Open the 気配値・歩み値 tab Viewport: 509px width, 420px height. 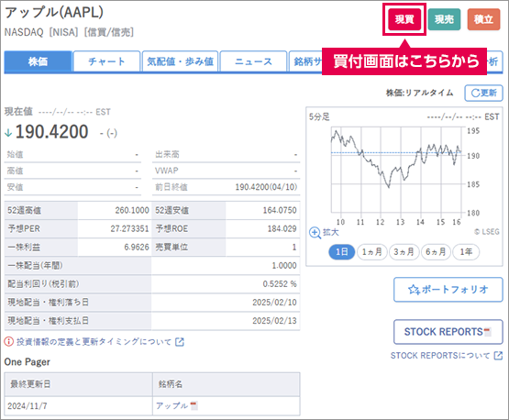coord(180,61)
